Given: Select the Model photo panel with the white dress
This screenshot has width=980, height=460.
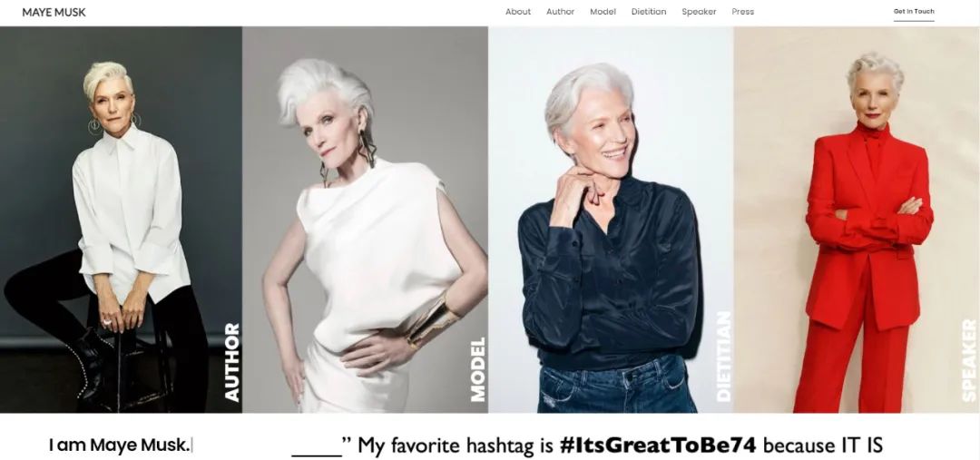Looking at the screenshot, I should point(365,220).
